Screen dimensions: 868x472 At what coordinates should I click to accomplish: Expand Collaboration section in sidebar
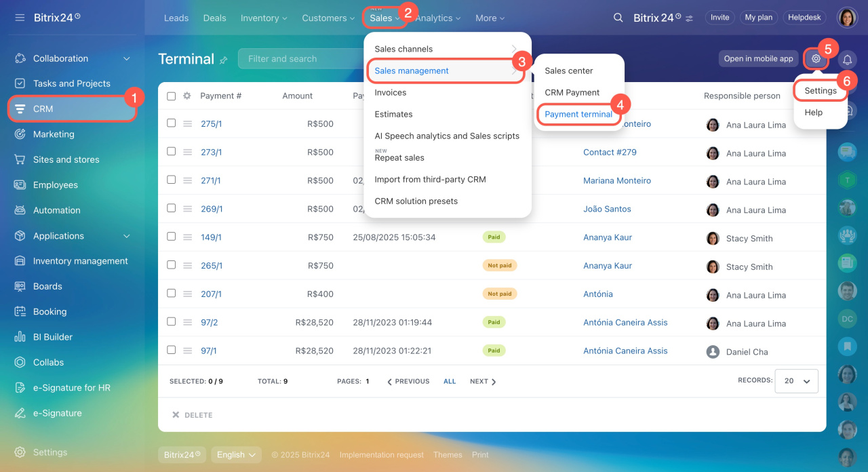126,59
